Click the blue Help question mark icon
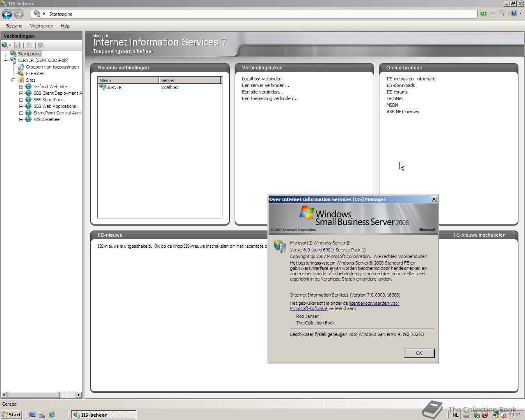The height and width of the screenshot is (420, 525). coord(514,14)
